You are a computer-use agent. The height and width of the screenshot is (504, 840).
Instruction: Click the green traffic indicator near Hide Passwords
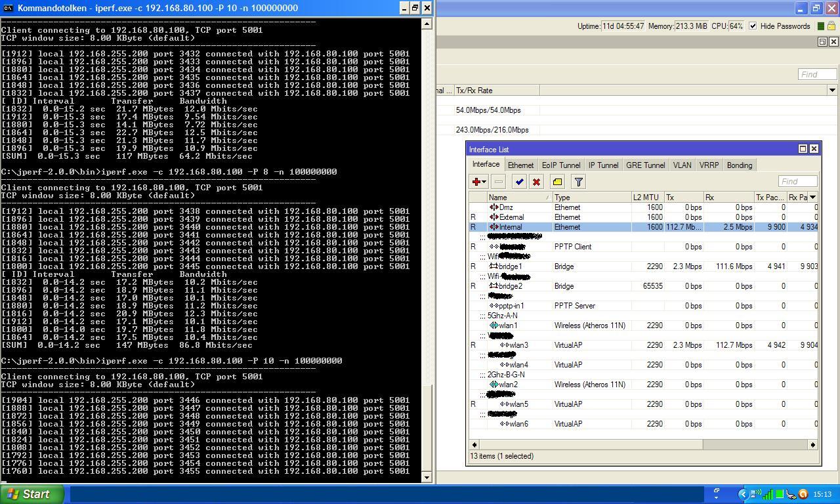coord(821,26)
